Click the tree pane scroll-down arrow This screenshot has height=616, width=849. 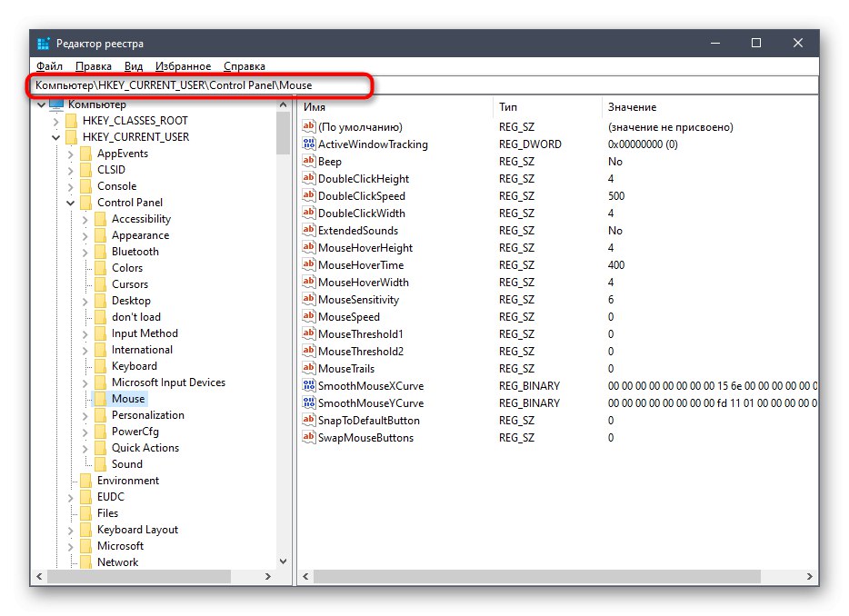pos(284,561)
